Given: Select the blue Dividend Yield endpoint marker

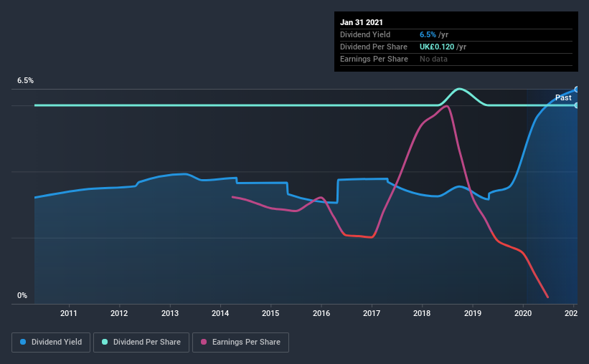Looking at the screenshot, I should [x=577, y=90].
